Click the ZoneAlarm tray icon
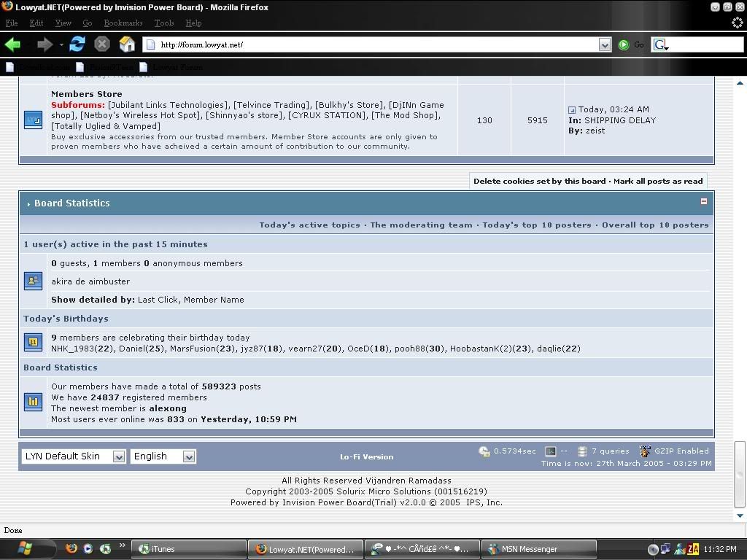The height and width of the screenshot is (560, 747). pos(693,549)
